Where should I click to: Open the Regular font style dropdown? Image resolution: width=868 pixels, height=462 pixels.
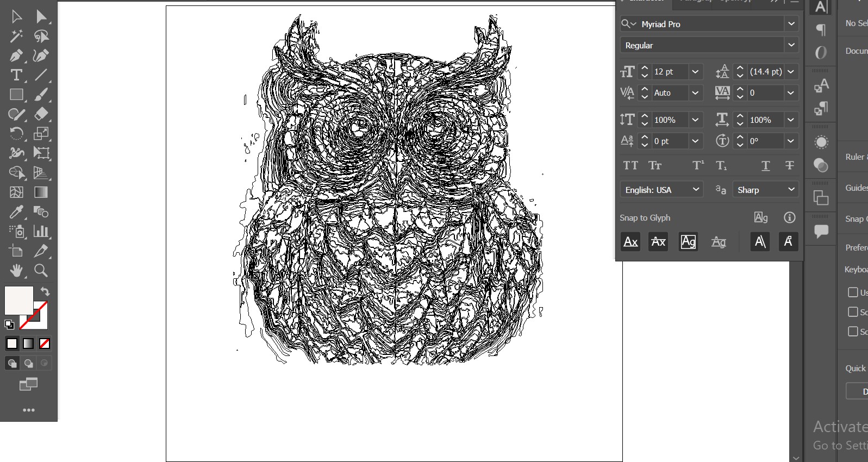coord(791,45)
